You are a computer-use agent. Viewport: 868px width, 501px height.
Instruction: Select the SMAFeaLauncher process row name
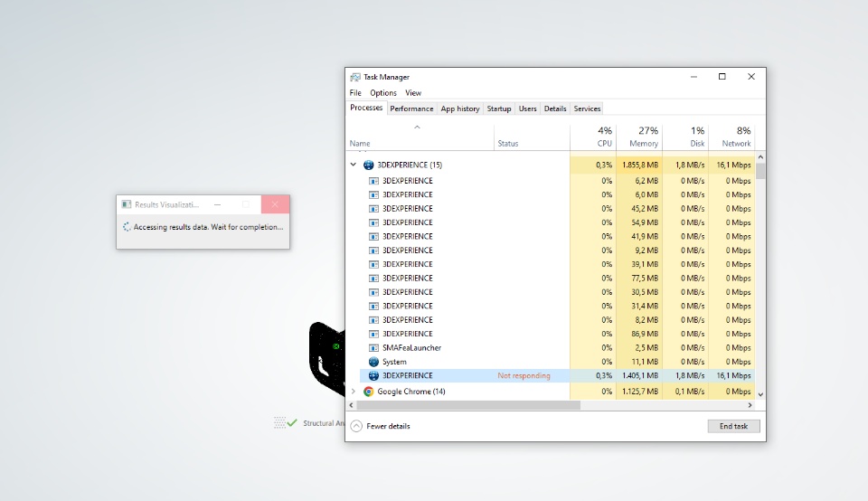[x=412, y=347]
